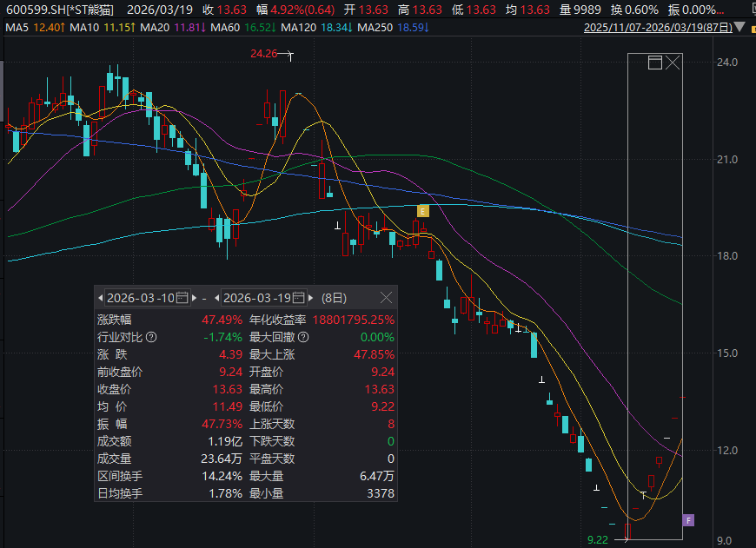Click the yellow E event marker

point(423,211)
